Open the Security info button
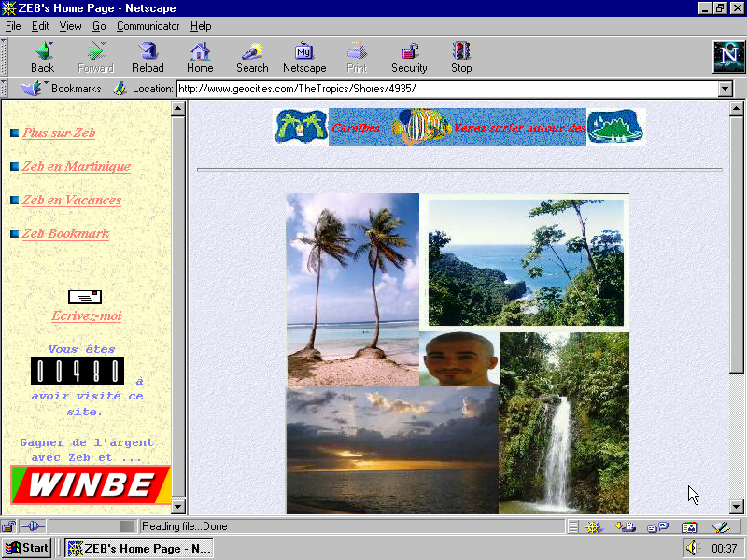This screenshot has height=560, width=747. click(x=409, y=57)
